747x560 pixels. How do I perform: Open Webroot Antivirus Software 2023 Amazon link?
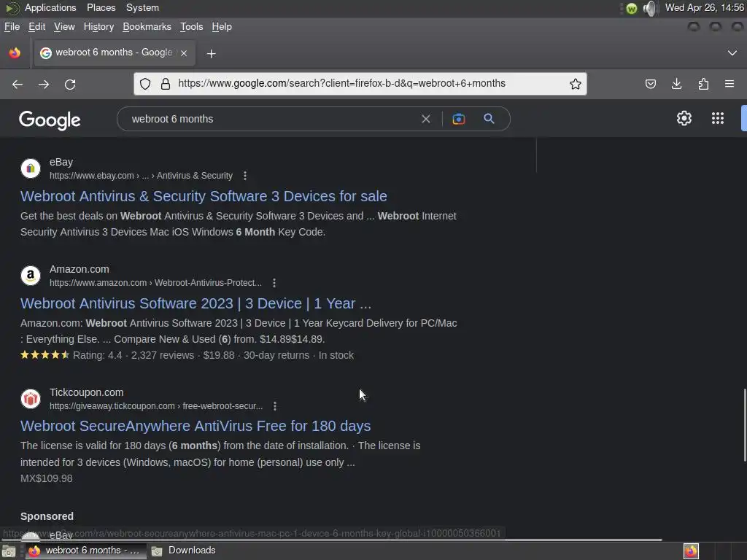click(196, 303)
